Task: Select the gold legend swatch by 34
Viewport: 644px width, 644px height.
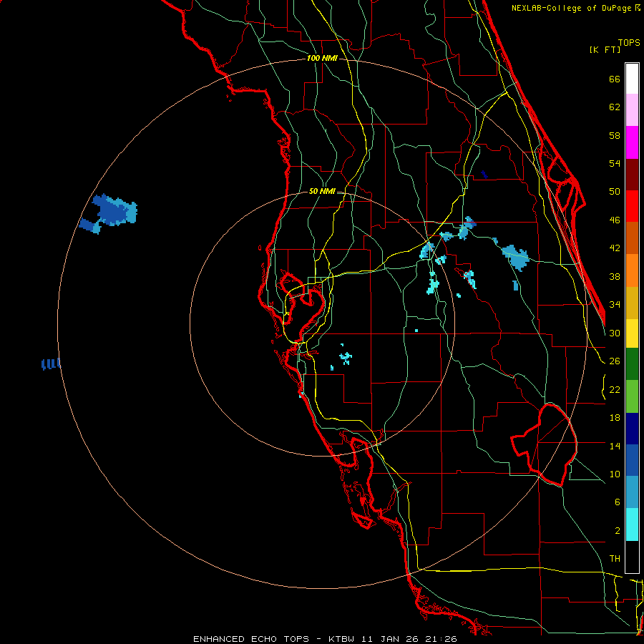Action: (632, 303)
